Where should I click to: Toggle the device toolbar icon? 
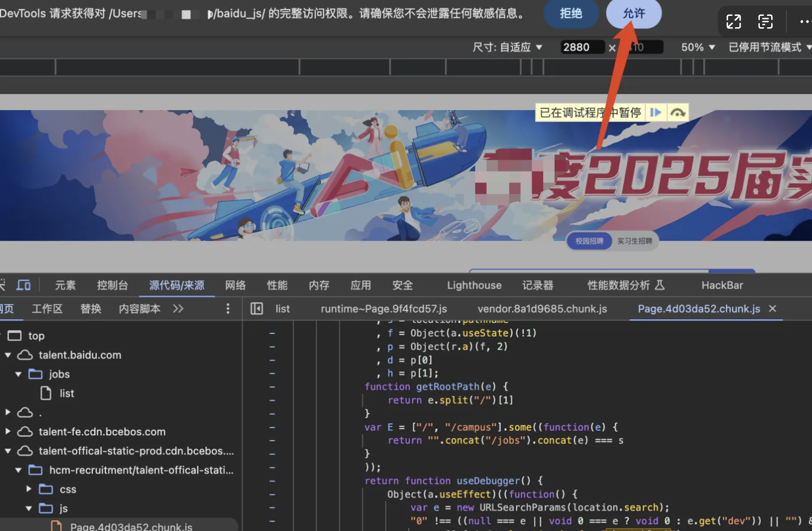(x=23, y=285)
